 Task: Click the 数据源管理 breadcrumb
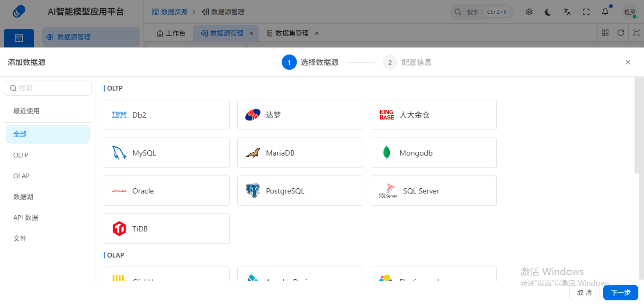(x=223, y=12)
